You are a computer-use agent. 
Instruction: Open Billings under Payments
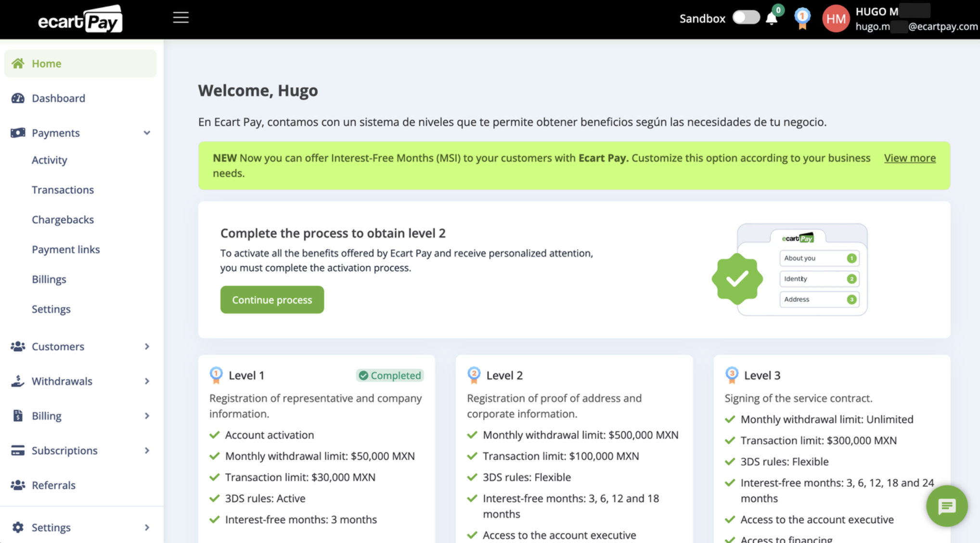[49, 279]
